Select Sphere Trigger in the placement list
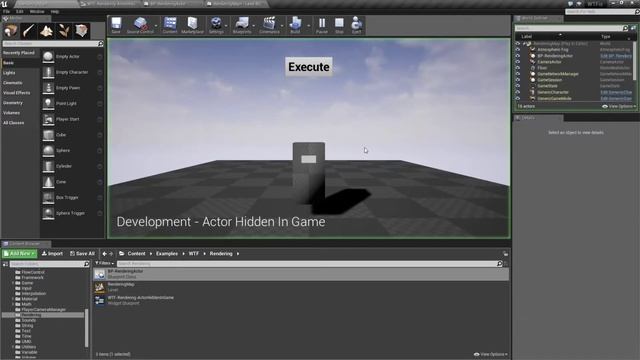This screenshot has height=360, width=640. (72, 213)
